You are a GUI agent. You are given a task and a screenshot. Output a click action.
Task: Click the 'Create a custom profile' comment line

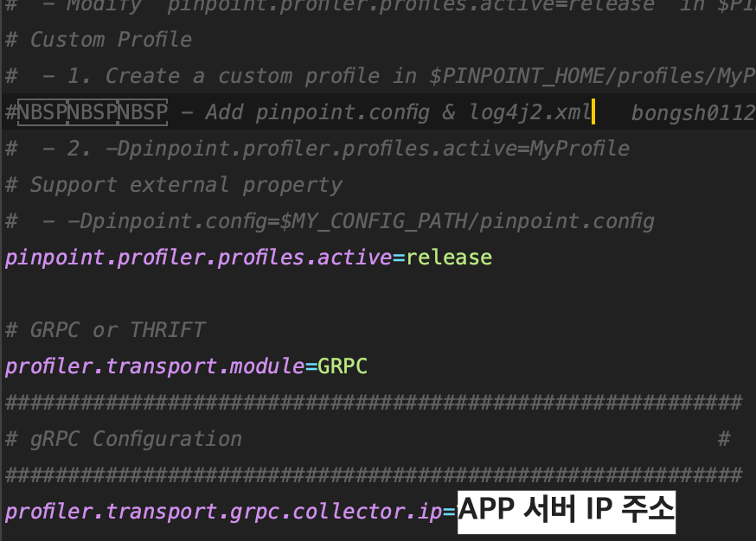point(380,76)
